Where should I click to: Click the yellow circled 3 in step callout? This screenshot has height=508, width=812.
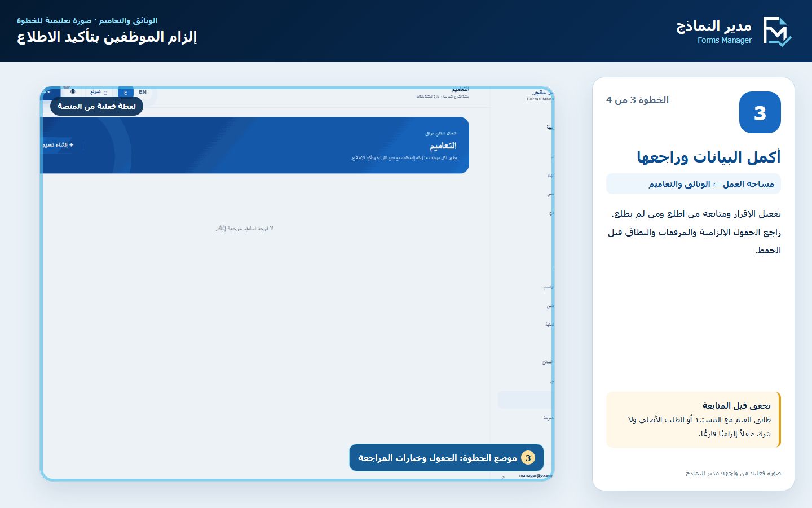(x=528, y=458)
